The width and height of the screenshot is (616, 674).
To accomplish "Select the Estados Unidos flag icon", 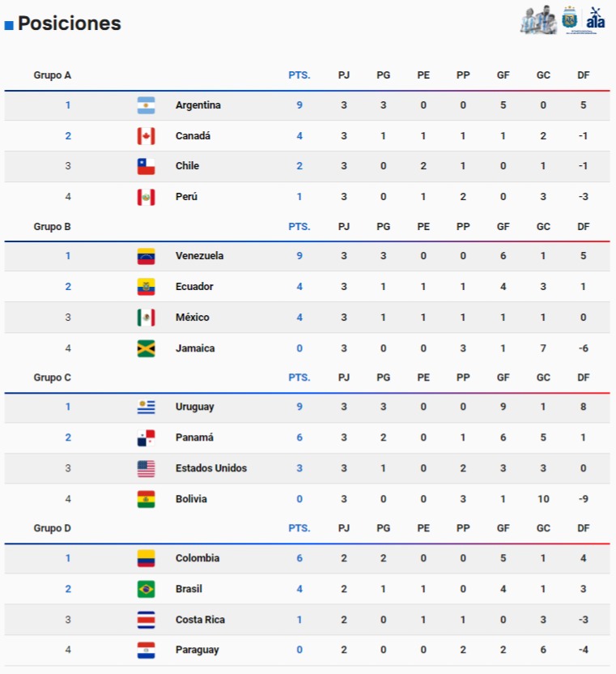I will pyautogui.click(x=146, y=468).
